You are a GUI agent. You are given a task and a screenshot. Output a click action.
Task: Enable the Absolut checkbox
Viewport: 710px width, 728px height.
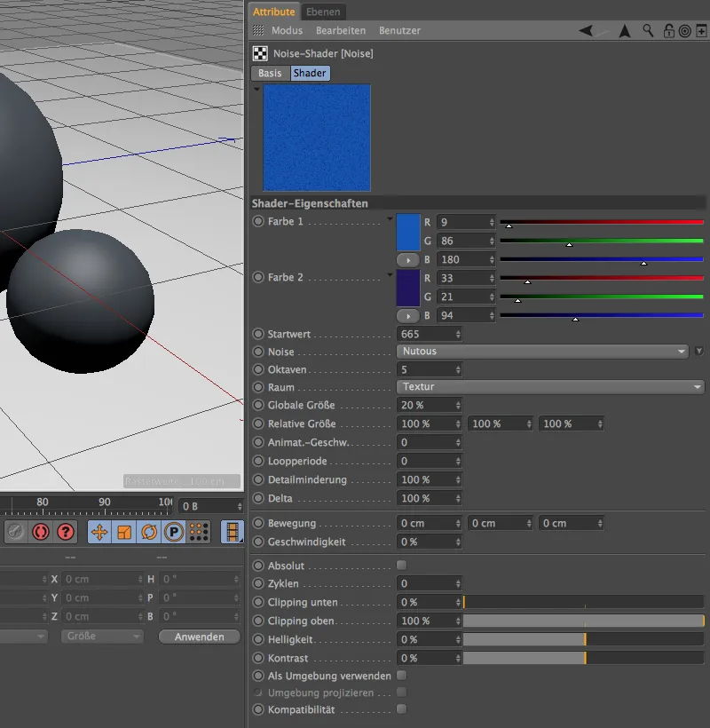(401, 565)
